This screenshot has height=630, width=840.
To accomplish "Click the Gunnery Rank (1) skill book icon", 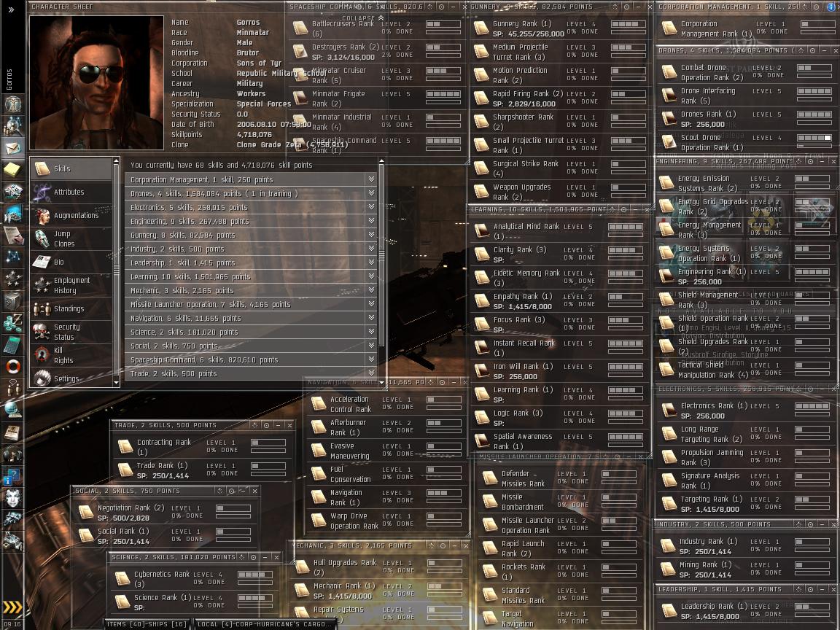I will [x=481, y=28].
